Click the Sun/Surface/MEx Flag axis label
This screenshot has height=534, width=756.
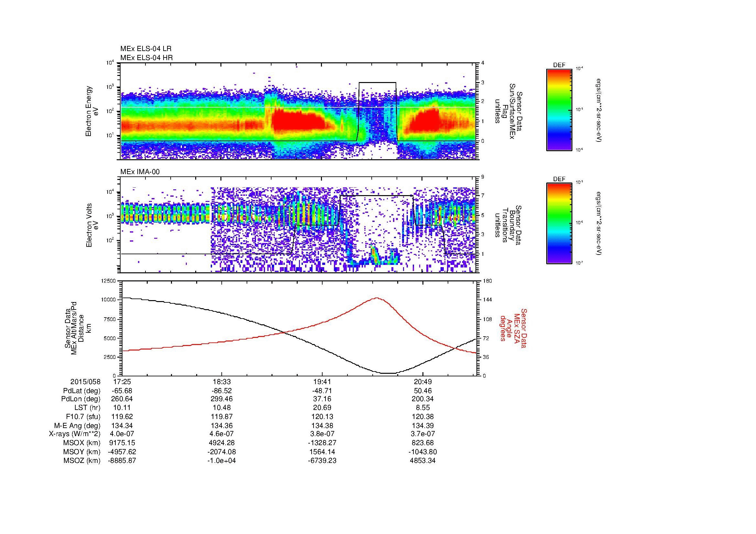pos(509,111)
